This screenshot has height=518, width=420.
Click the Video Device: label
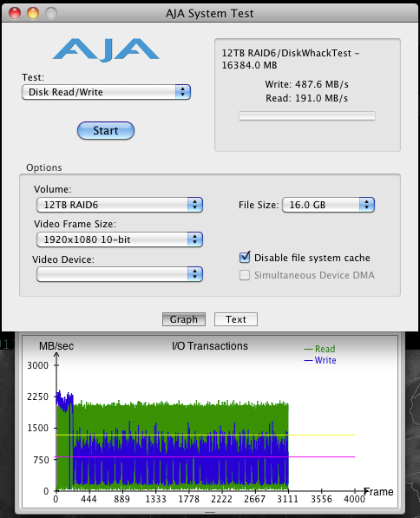pyautogui.click(x=63, y=259)
